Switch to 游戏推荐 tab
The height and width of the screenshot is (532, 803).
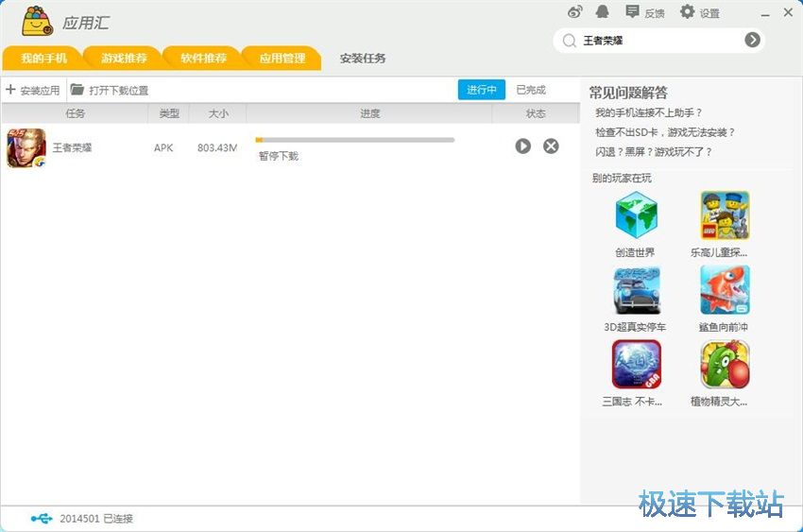pos(124,58)
